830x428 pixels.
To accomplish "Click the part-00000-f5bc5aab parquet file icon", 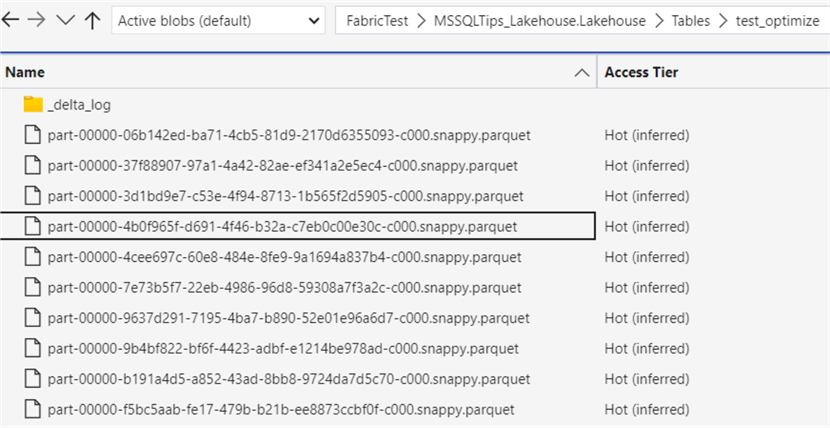I will point(33,410).
